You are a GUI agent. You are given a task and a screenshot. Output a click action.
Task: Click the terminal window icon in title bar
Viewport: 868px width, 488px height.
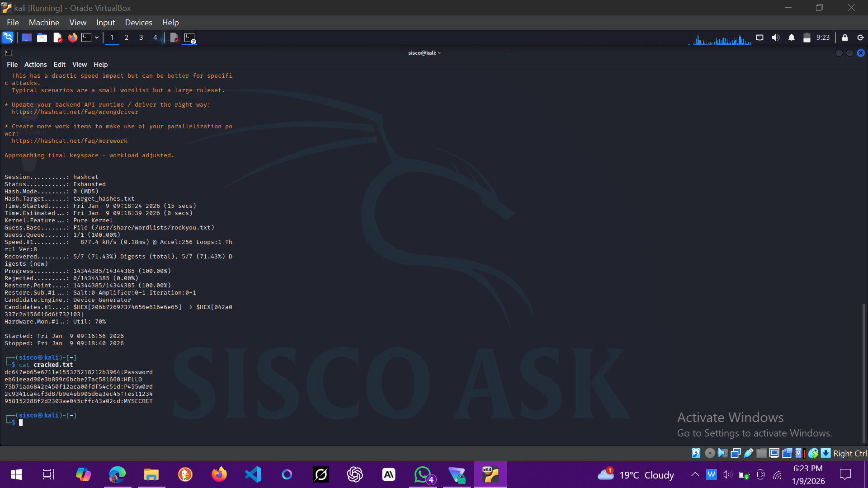point(9,53)
